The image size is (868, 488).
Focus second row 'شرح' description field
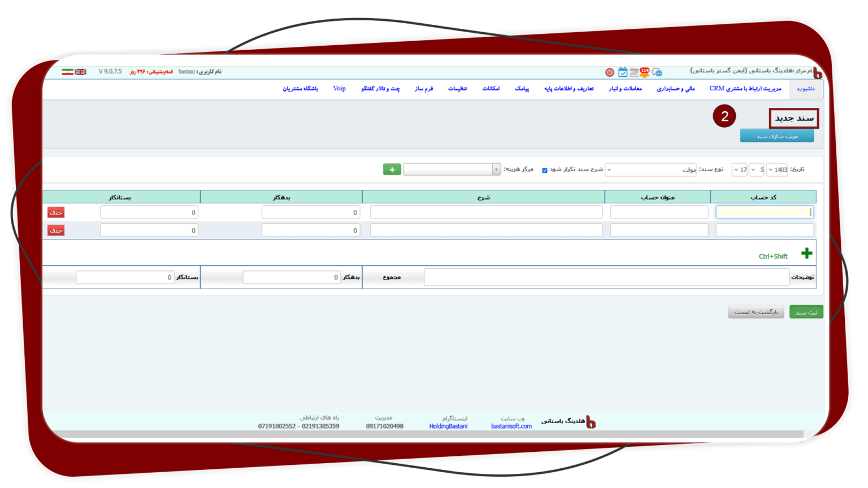tap(486, 230)
